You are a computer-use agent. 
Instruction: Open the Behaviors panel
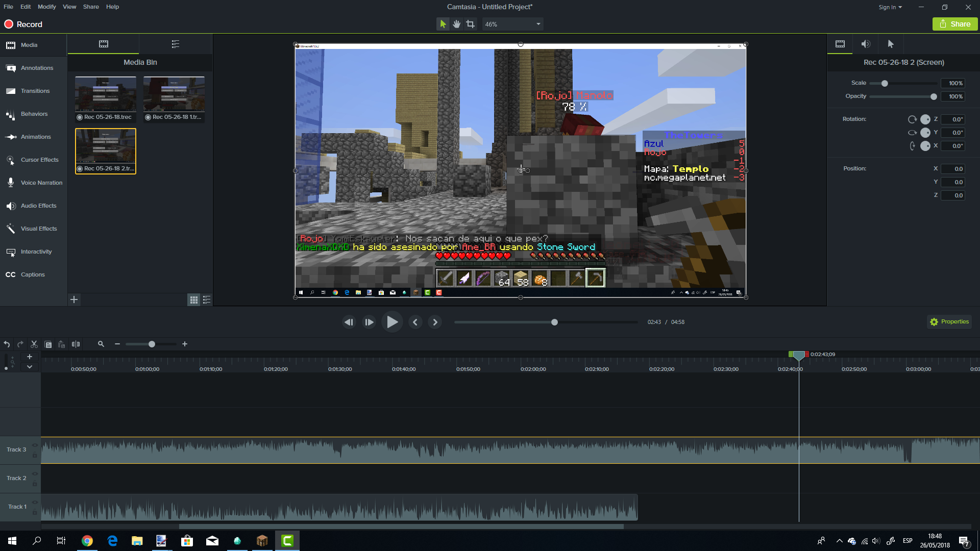pyautogui.click(x=33, y=114)
